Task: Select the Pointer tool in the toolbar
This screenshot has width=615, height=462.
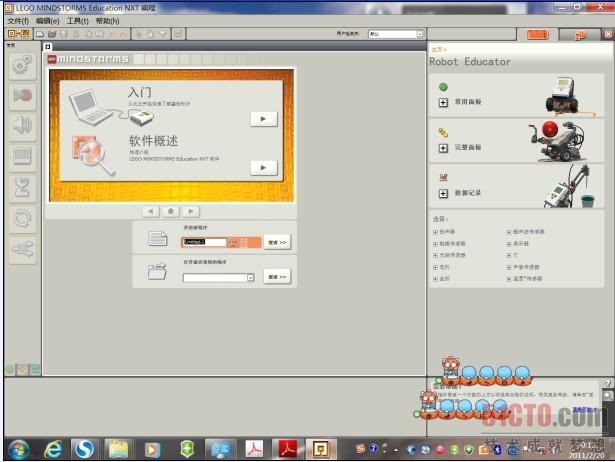Action: [138, 34]
